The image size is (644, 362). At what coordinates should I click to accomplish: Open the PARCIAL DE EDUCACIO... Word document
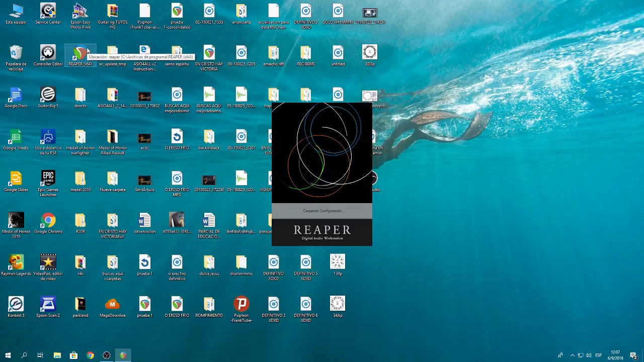tap(209, 226)
